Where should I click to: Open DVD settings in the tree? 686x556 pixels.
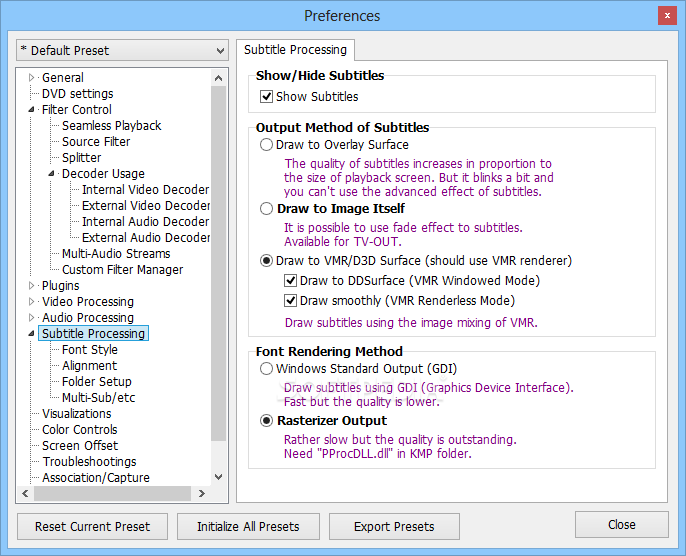(x=77, y=94)
